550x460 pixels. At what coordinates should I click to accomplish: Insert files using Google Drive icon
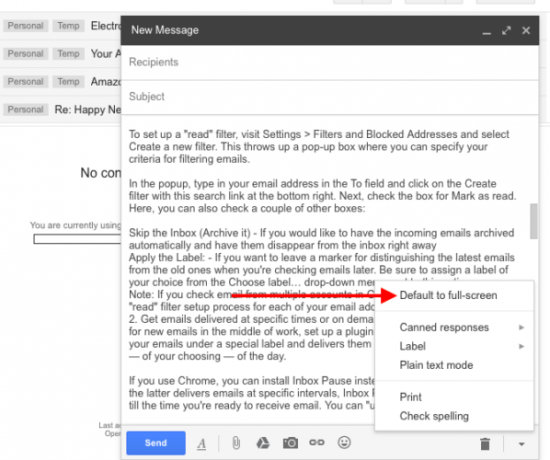tap(263, 443)
